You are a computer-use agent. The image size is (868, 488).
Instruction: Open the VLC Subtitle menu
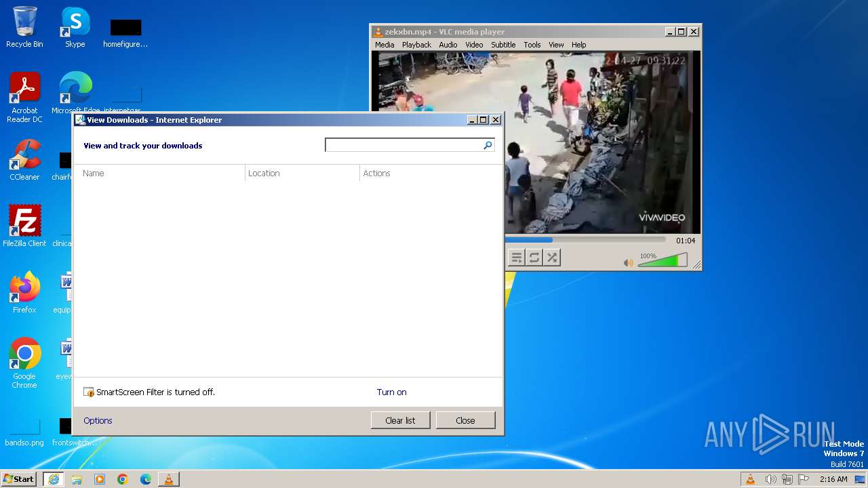click(x=503, y=45)
